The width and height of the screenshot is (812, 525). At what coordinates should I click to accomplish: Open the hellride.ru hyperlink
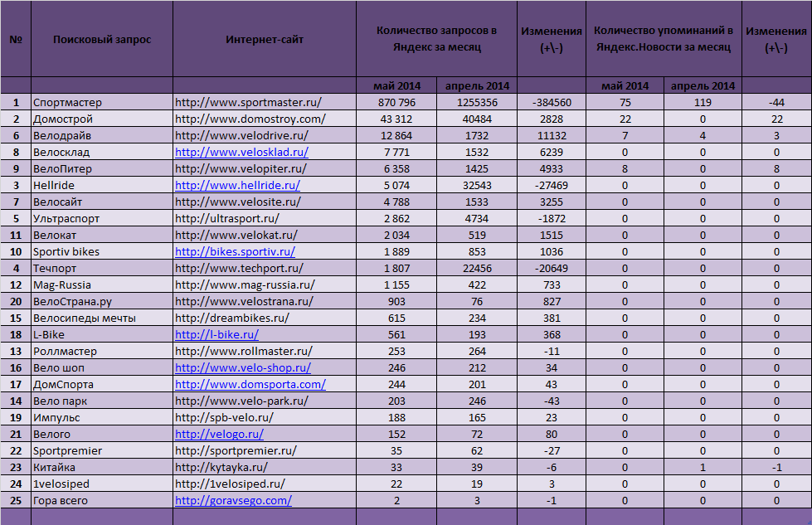click(x=237, y=186)
